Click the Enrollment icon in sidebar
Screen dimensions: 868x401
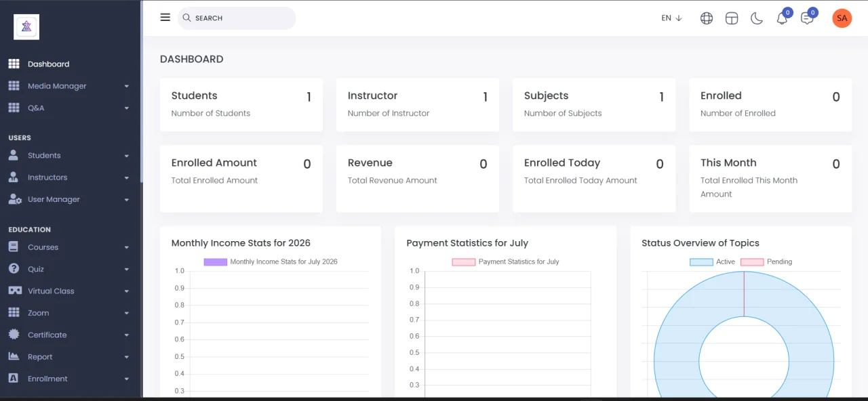[x=14, y=379]
